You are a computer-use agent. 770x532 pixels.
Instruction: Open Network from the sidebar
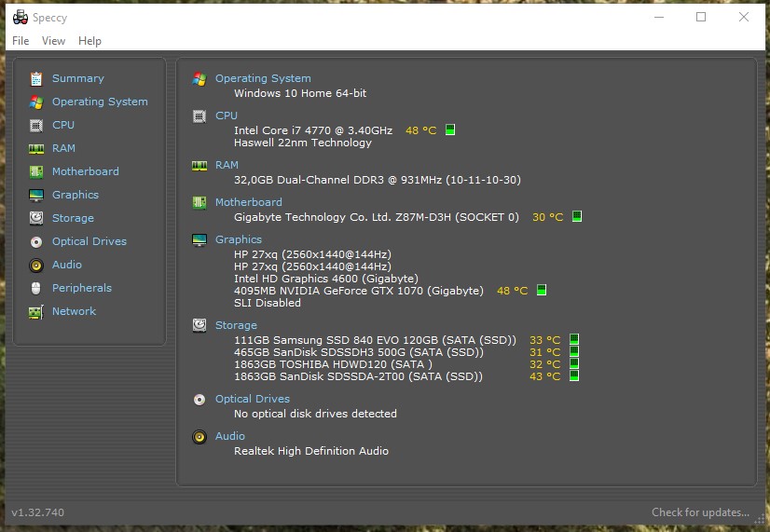[x=75, y=311]
